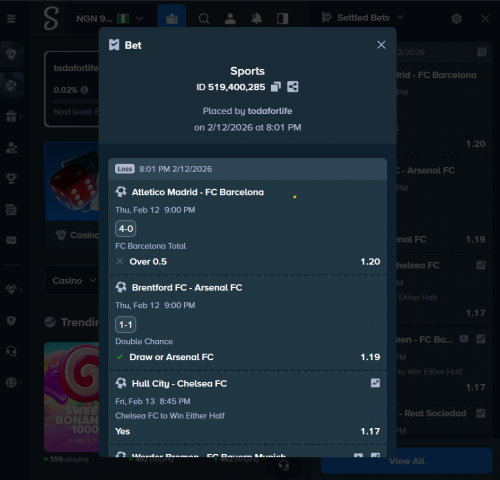Open the notifications bell
The width and height of the screenshot is (500, 480).
tap(256, 19)
